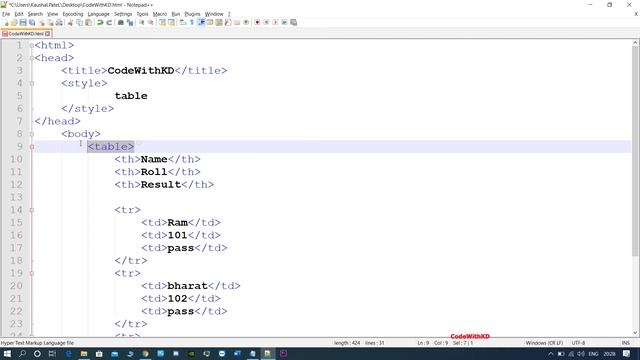The height and width of the screenshot is (360, 640).
Task: Collapse the html fold on line 1
Action: point(32,45)
